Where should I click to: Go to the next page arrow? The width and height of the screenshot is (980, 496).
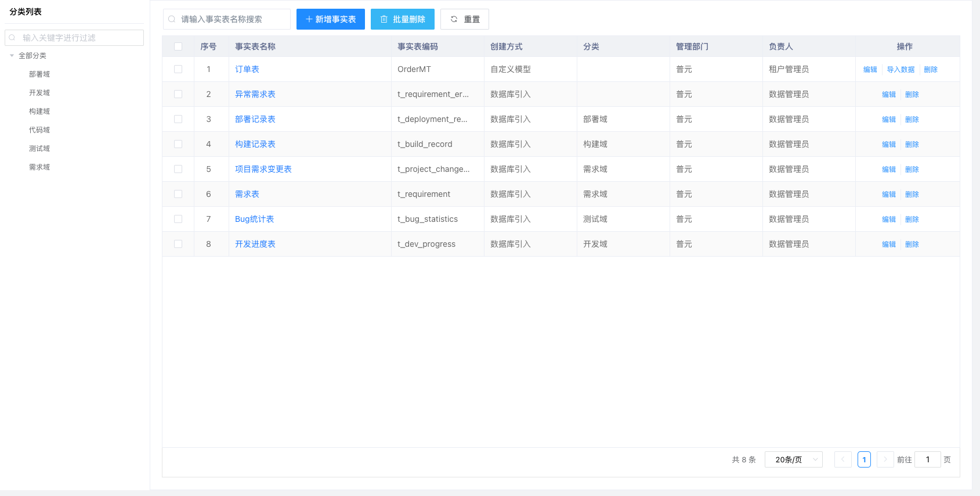885,459
